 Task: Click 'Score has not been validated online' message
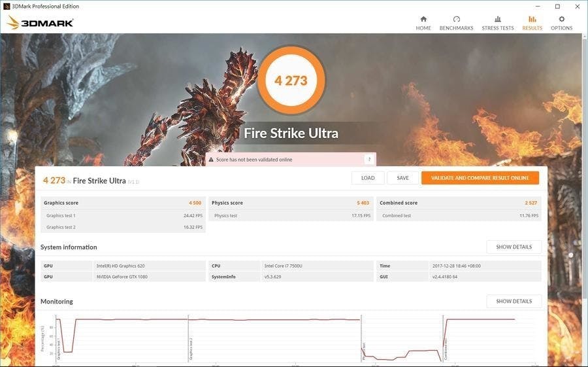pyautogui.click(x=254, y=160)
